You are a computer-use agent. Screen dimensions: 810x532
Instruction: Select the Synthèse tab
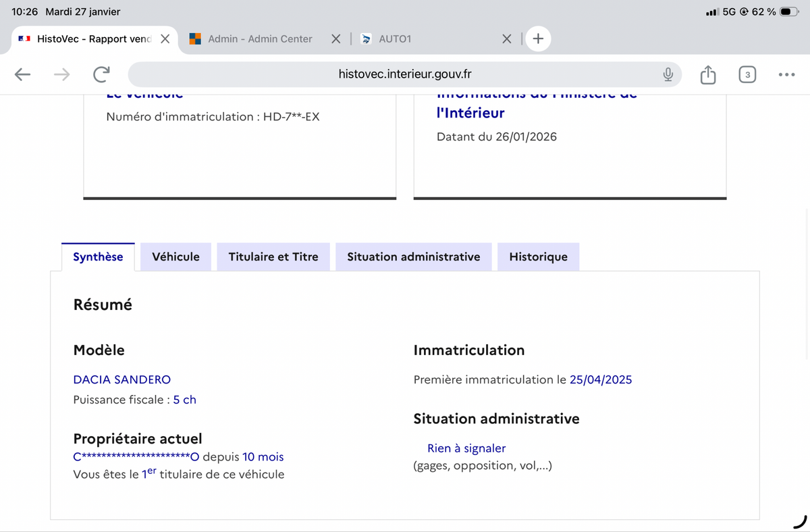tap(98, 257)
